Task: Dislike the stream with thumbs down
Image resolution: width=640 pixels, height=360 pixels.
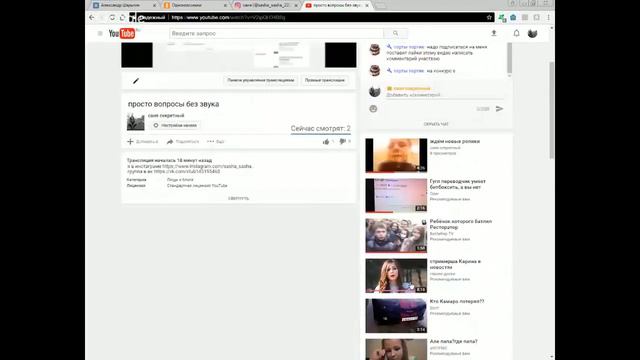Action: click(342, 141)
